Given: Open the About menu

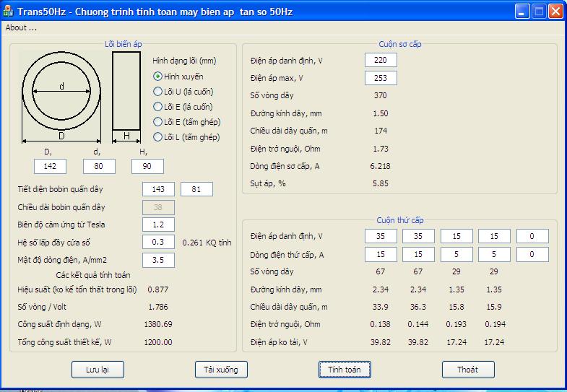Looking at the screenshot, I should click(21, 27).
